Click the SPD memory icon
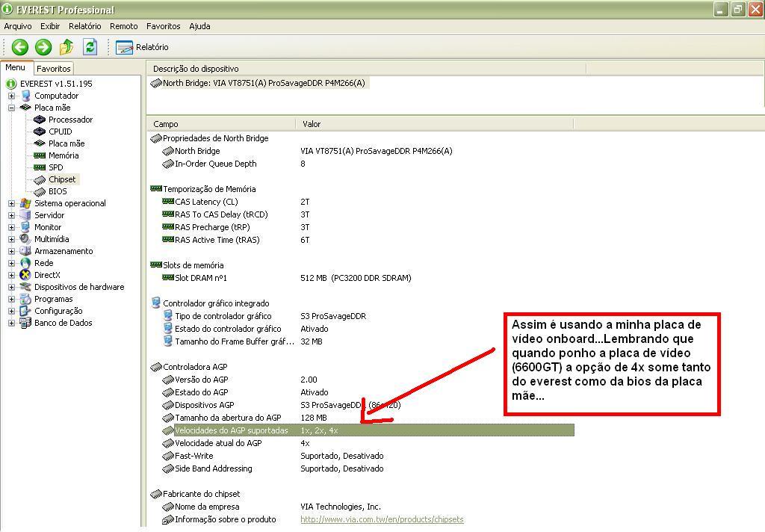The image size is (765, 532). pos(40,167)
